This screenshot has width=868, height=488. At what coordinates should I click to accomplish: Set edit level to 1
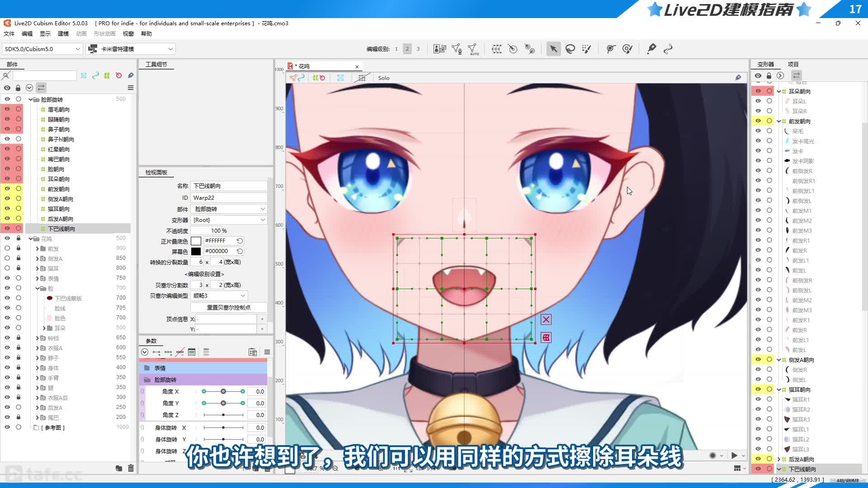coord(396,49)
